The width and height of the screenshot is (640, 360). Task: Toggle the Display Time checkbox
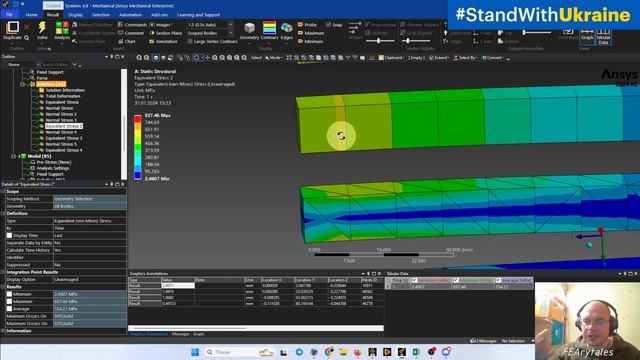(x=9, y=236)
